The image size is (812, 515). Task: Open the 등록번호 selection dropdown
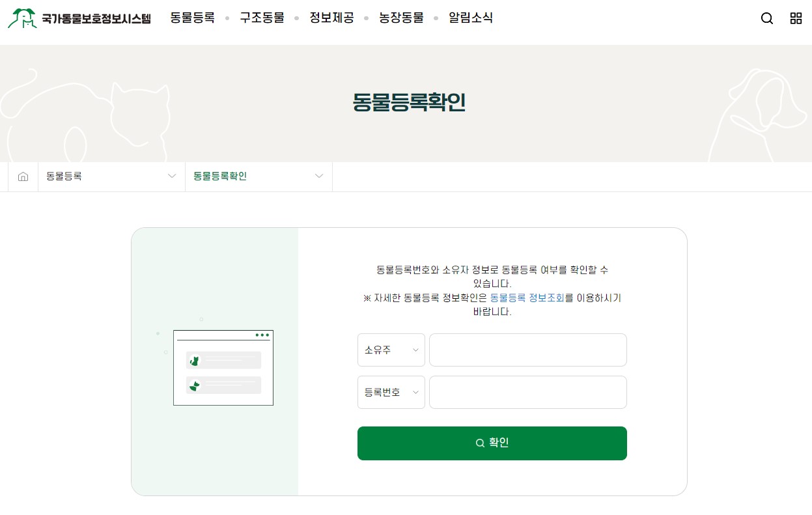(391, 392)
